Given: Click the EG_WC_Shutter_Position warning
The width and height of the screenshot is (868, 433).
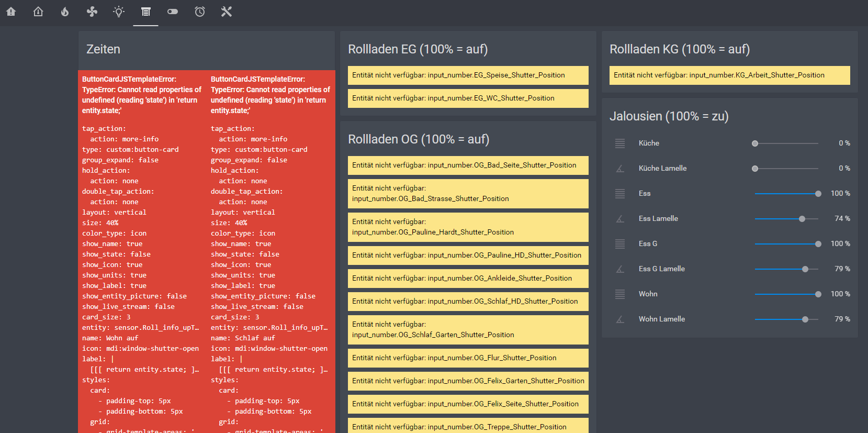Looking at the screenshot, I should tap(468, 98).
